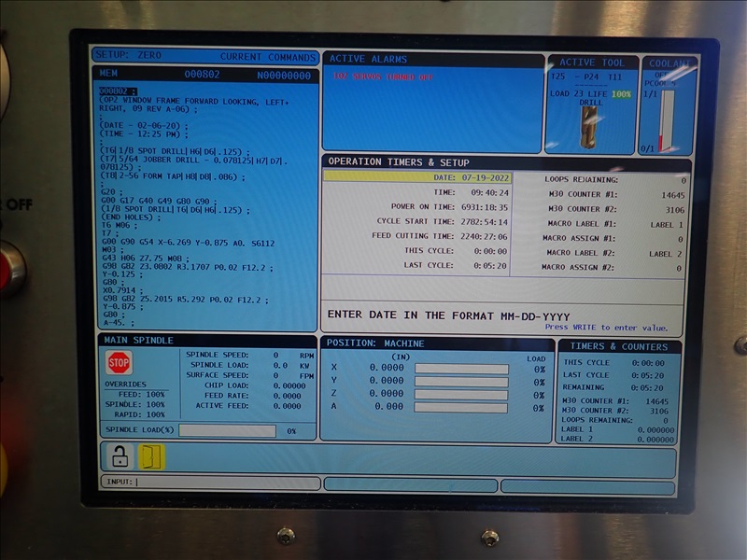Click the unlocked padlock icon
Screen dimensions: 747x560
[120, 456]
